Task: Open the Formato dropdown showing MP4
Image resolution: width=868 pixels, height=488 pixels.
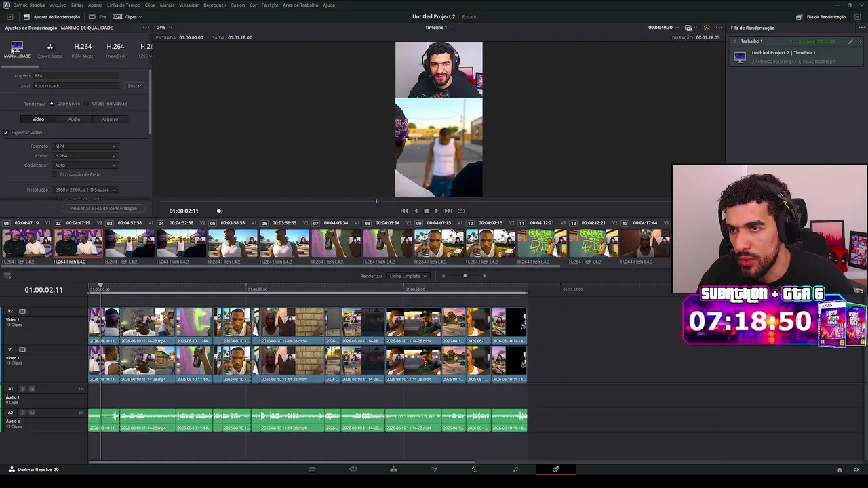Action: (85, 146)
